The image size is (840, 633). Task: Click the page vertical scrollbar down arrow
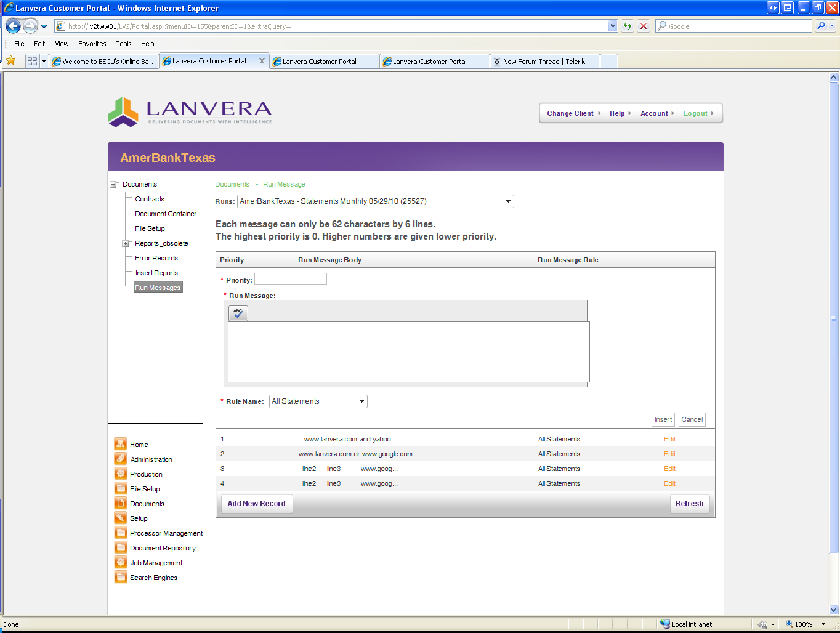coord(834,610)
